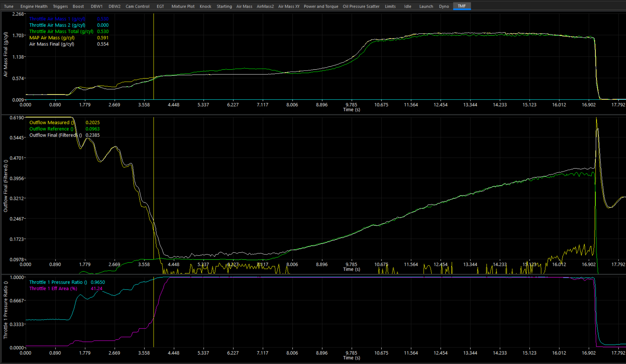The width and height of the screenshot is (626, 364).
Task: Click the Air Mass Final (g/cyl) Y-axis label
Action: pos(6,54)
